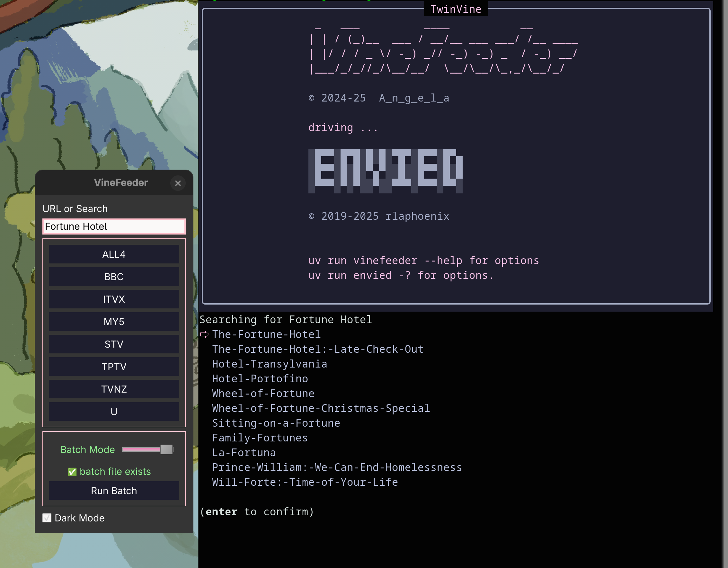The height and width of the screenshot is (568, 728).
Task: Click the pink arrow selection pointer
Action: (204, 334)
